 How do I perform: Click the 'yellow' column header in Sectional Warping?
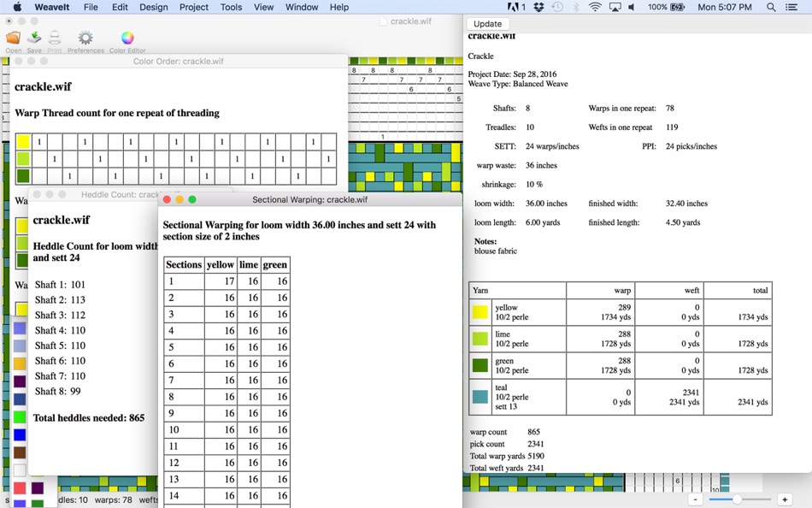click(x=221, y=265)
